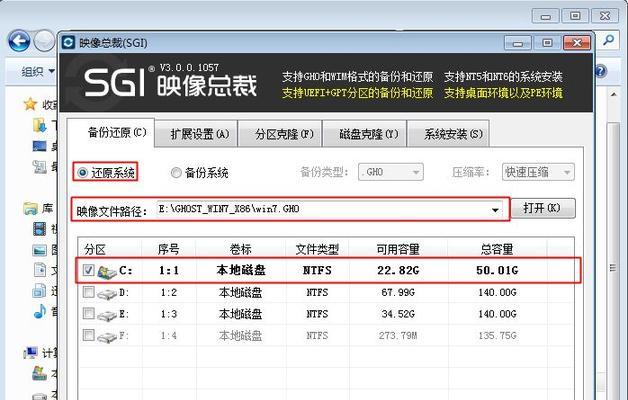Click the Videos film icon in Explorer sidebar
The image size is (628, 400).
(x=40, y=229)
